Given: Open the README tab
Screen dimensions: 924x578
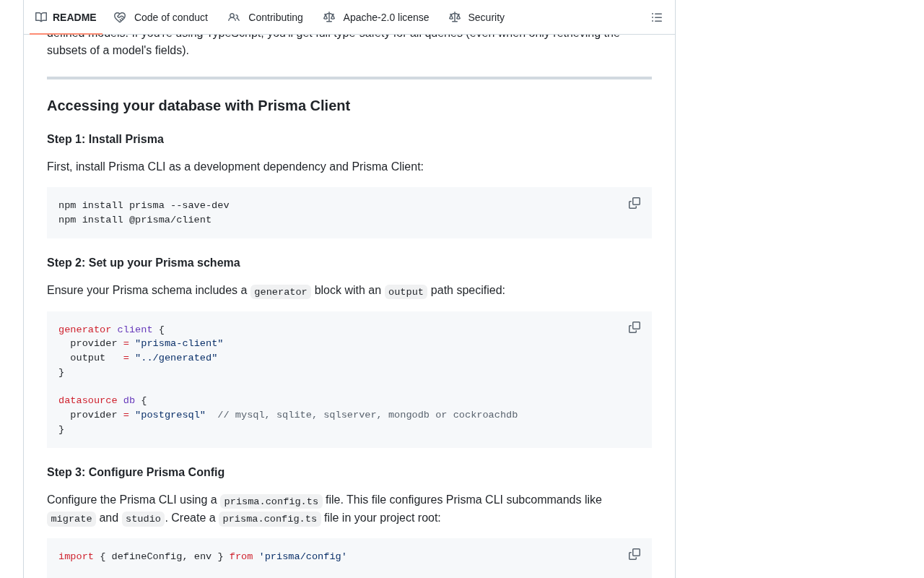Looking at the screenshot, I should point(66,17).
